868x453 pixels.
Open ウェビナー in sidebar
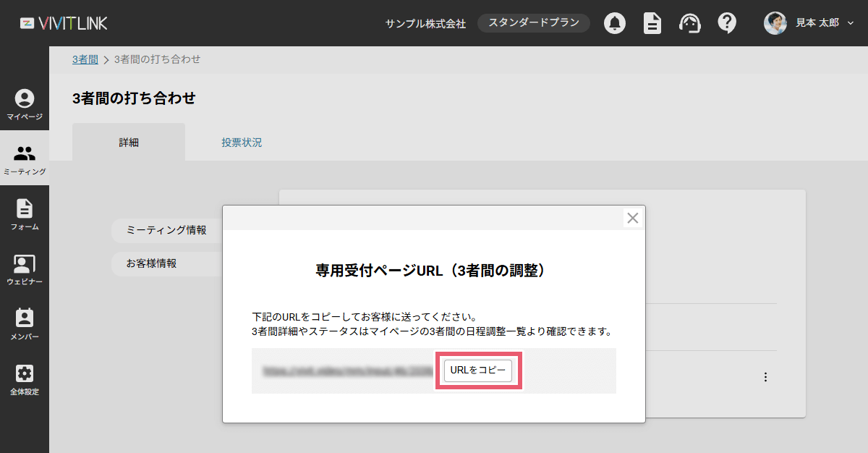tap(25, 269)
